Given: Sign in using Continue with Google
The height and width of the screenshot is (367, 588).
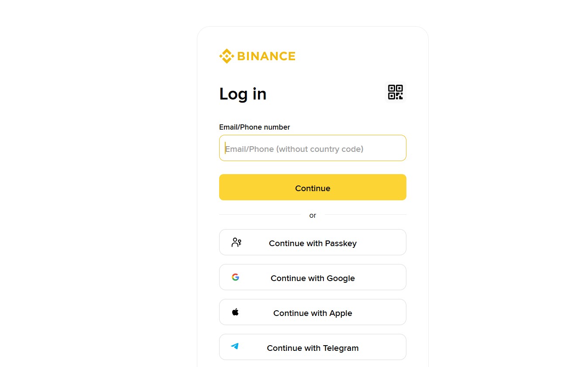Looking at the screenshot, I should tap(313, 277).
